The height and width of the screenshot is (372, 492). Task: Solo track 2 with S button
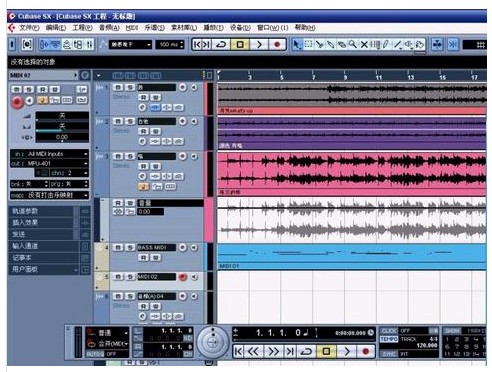[130, 121]
